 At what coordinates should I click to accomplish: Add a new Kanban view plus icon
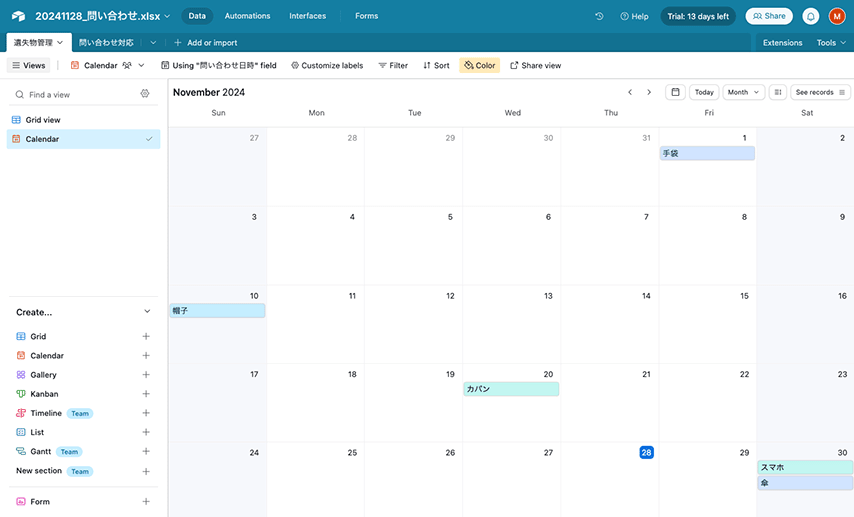(x=146, y=393)
